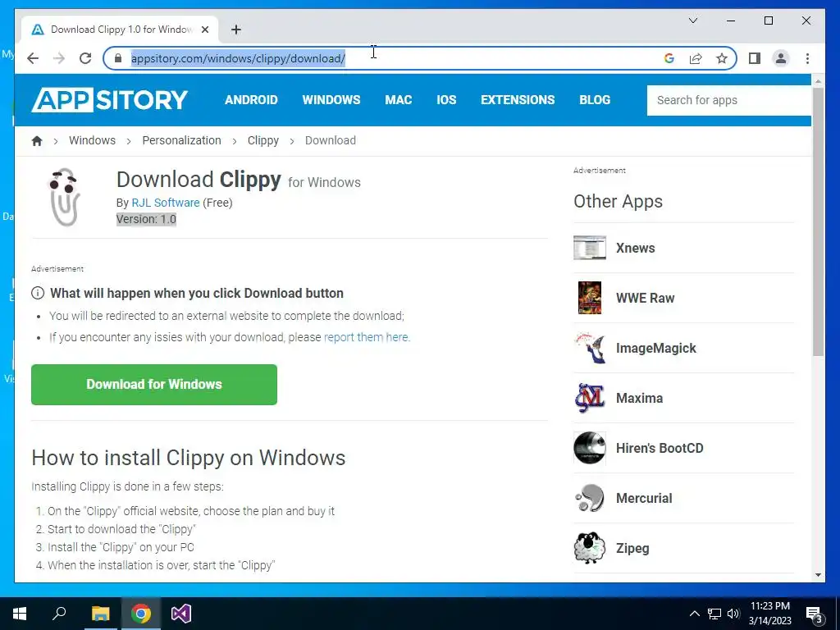This screenshot has width=840, height=630.
Task: Open the Windows Start menu
Action: coord(20,614)
